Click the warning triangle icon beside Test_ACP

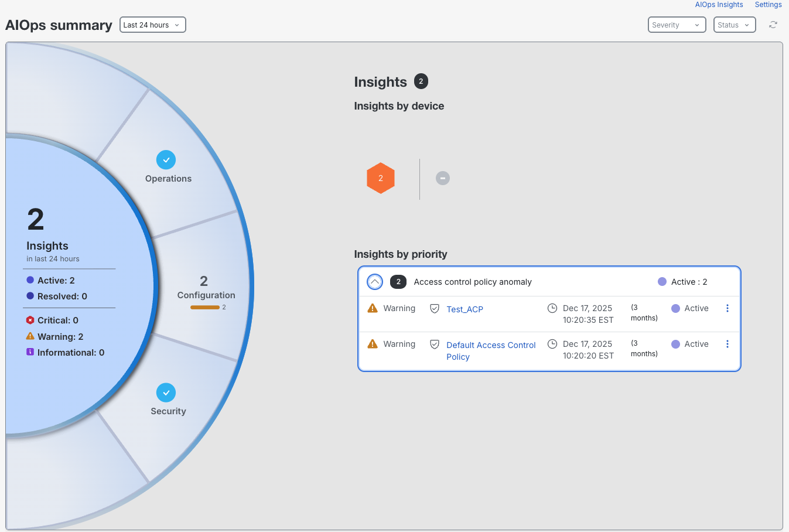click(x=373, y=308)
